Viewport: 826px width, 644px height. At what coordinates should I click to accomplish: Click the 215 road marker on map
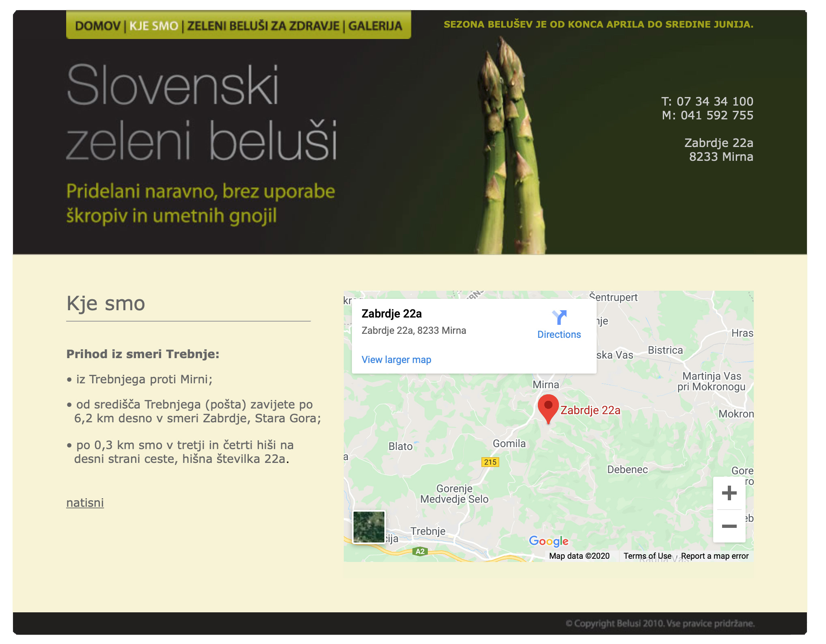(x=490, y=462)
